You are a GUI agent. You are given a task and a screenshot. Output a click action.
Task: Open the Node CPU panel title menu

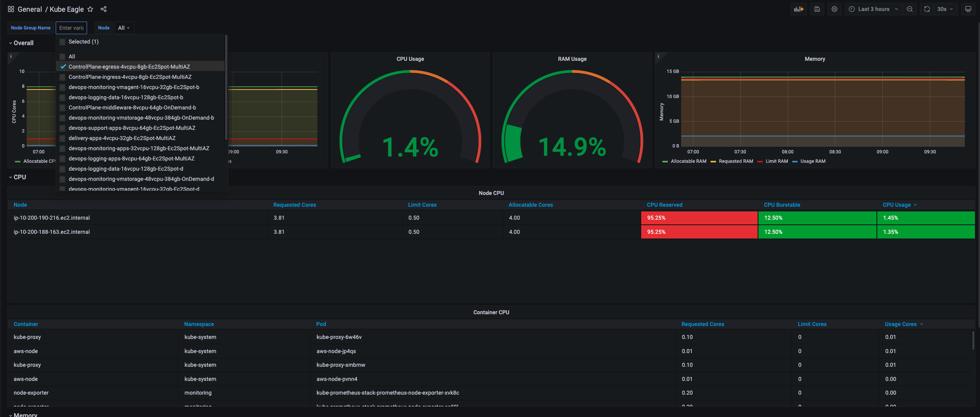[491, 193]
